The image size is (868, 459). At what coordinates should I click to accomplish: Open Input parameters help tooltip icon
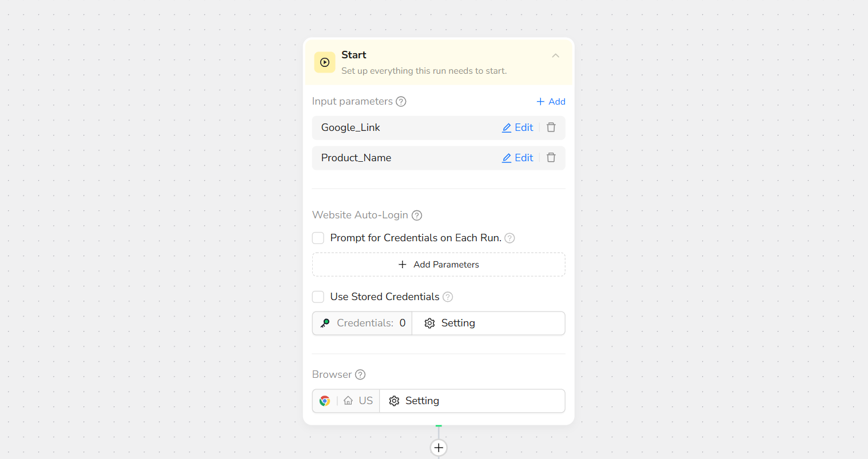[x=401, y=102]
